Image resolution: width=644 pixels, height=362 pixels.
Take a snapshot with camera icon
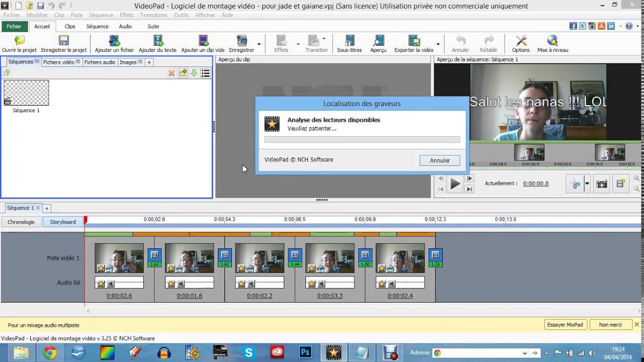tap(601, 185)
